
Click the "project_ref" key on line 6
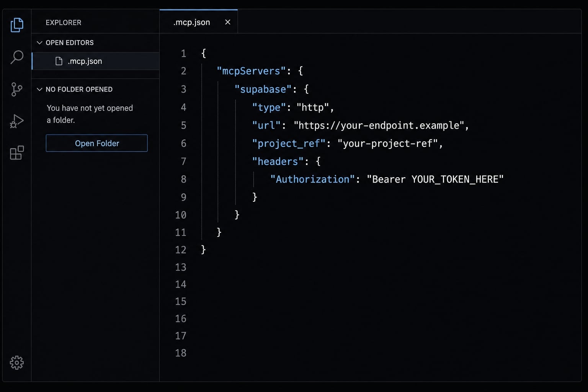coord(289,144)
